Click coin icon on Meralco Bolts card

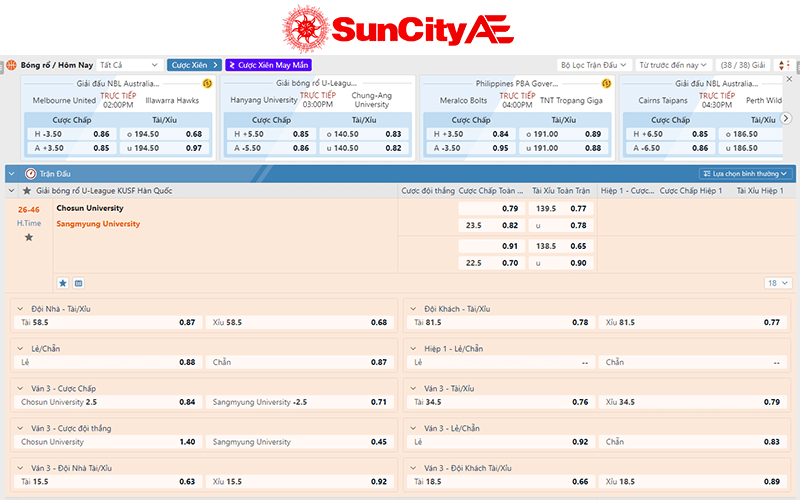[x=606, y=83]
